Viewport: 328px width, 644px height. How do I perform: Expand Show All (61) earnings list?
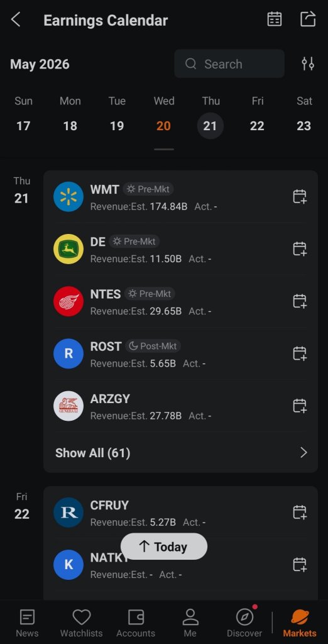tap(180, 453)
